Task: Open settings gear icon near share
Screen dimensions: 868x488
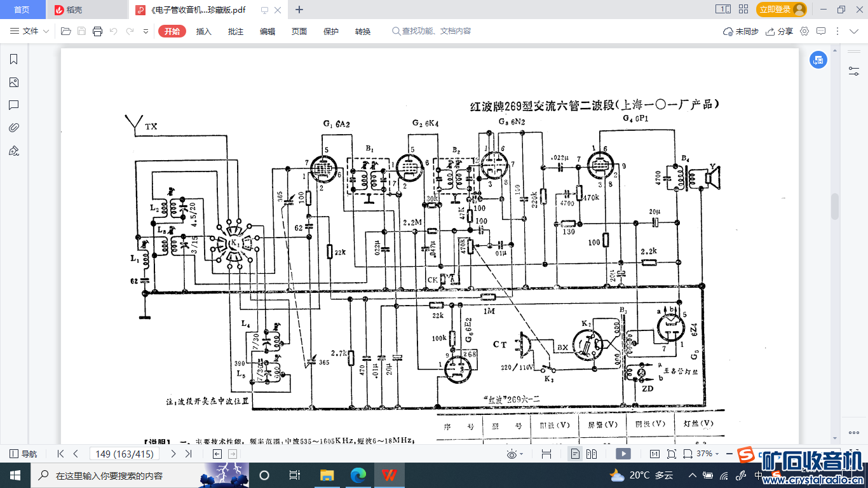Action: click(804, 31)
